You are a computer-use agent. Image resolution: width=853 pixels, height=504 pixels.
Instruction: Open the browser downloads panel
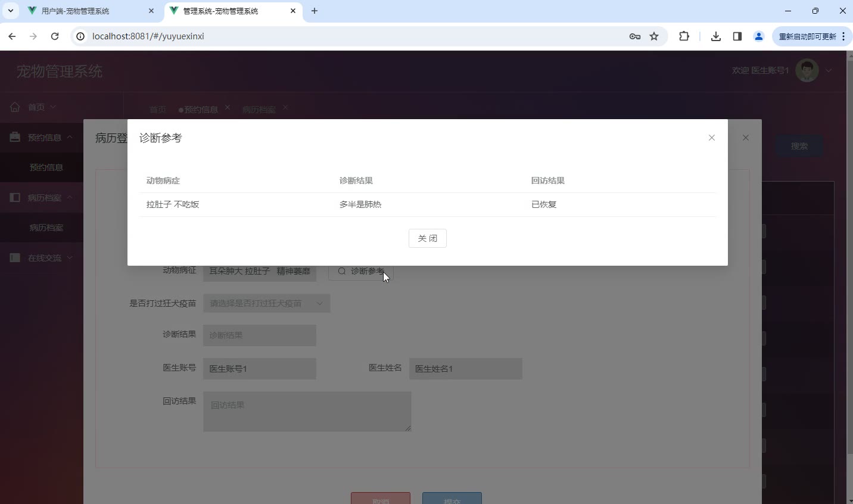tap(716, 36)
